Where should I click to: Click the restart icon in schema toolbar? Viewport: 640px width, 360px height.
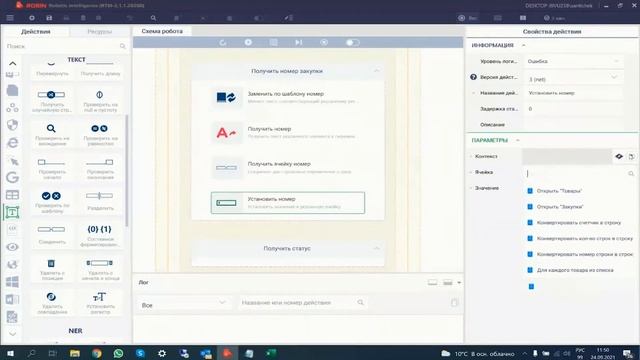click(x=222, y=42)
